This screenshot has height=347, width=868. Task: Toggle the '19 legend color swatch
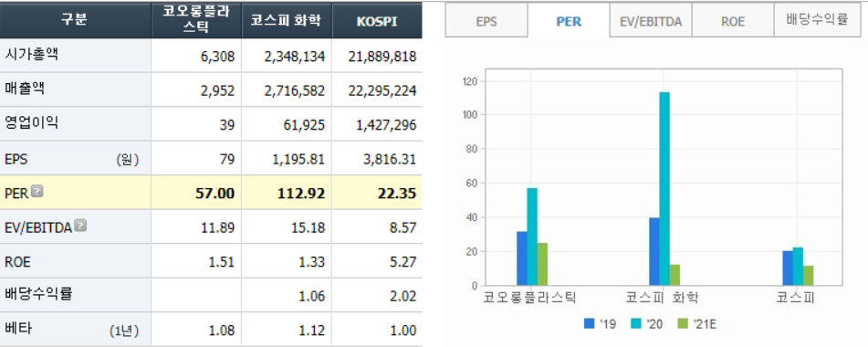[x=589, y=323]
